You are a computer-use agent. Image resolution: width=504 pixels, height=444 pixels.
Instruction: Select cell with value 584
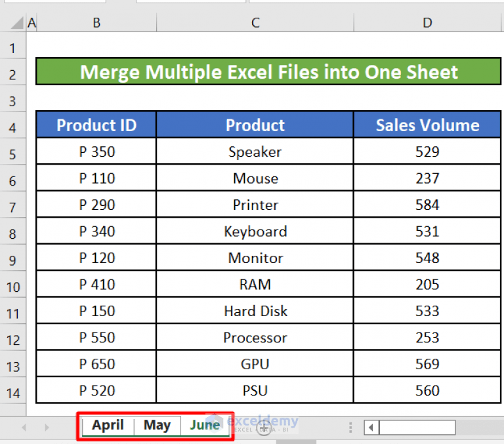coord(427,205)
